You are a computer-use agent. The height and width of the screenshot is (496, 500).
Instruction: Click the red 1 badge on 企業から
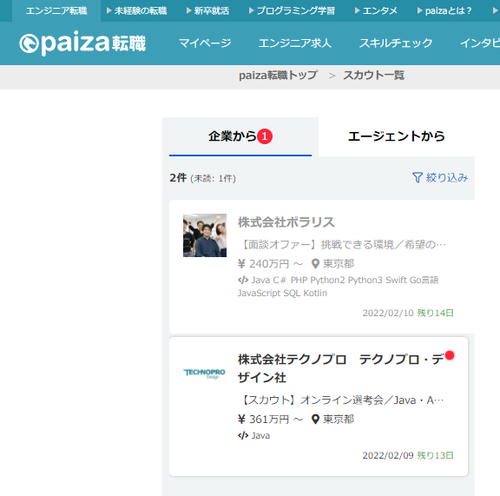pyautogui.click(x=265, y=136)
